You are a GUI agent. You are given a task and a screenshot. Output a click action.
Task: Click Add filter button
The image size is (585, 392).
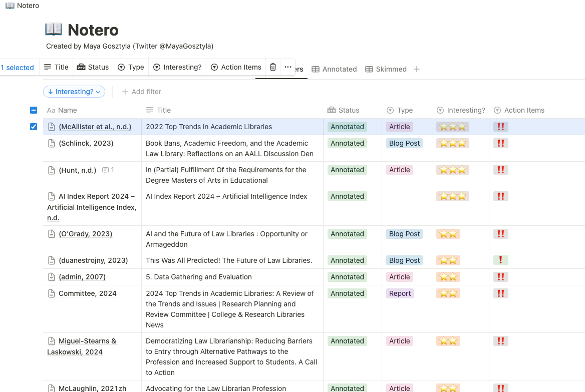point(142,92)
